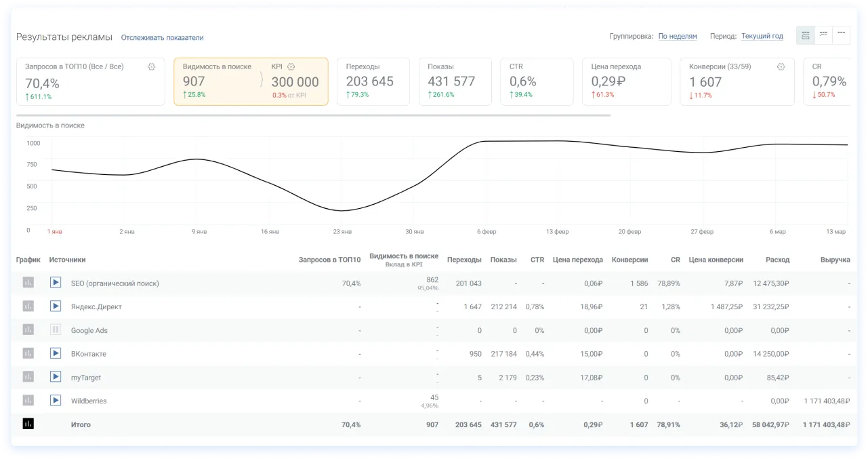Open KPI settings gear icon
The image size is (868, 459).
tap(291, 66)
